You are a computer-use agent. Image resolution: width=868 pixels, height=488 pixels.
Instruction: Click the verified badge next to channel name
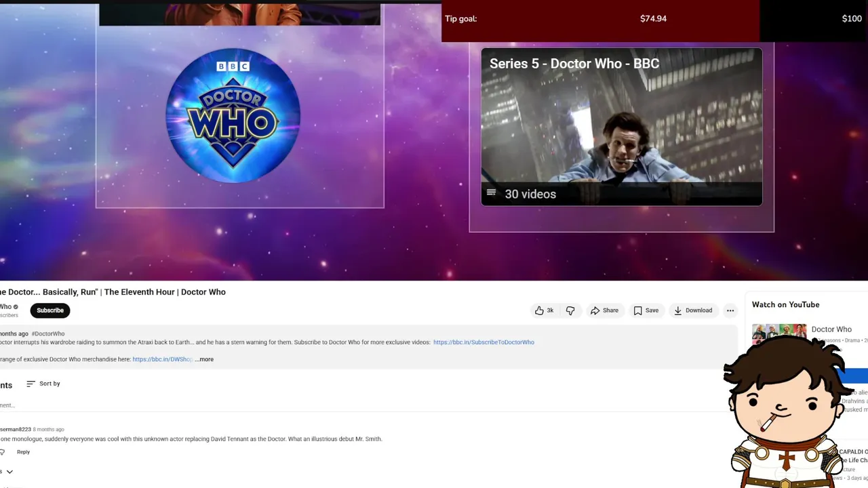coord(16,307)
